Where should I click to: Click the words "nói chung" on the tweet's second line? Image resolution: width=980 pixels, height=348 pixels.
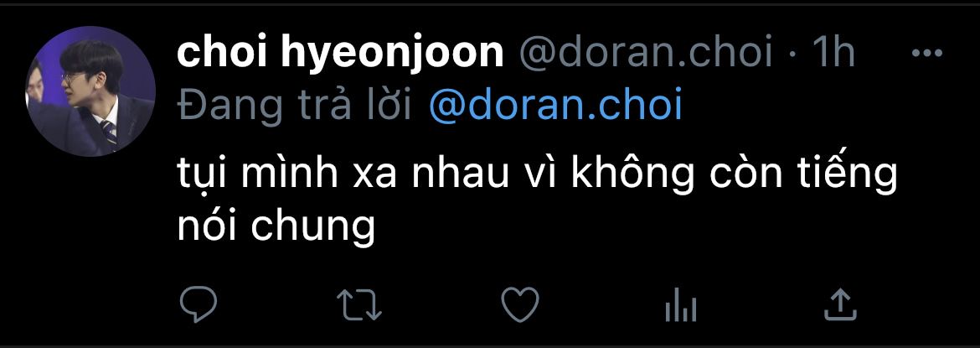pyautogui.click(x=276, y=228)
